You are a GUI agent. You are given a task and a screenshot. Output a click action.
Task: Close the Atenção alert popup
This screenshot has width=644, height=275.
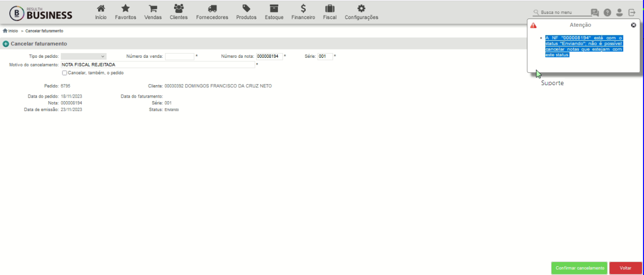pyautogui.click(x=634, y=25)
